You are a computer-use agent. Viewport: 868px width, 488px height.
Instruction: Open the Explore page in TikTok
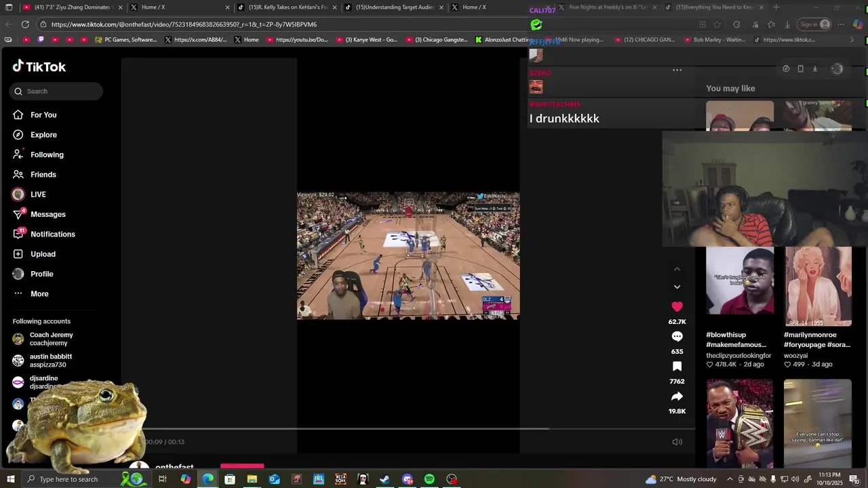43,135
